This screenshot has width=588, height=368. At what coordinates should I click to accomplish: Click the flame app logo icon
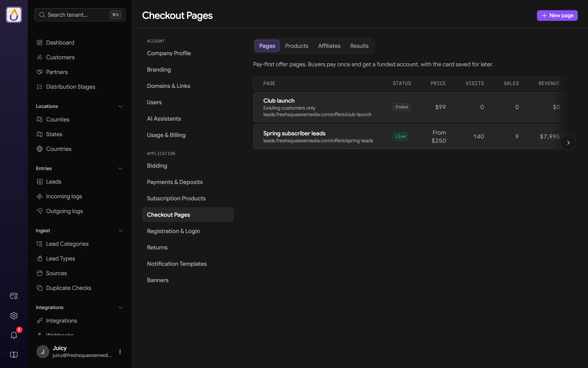(14, 15)
